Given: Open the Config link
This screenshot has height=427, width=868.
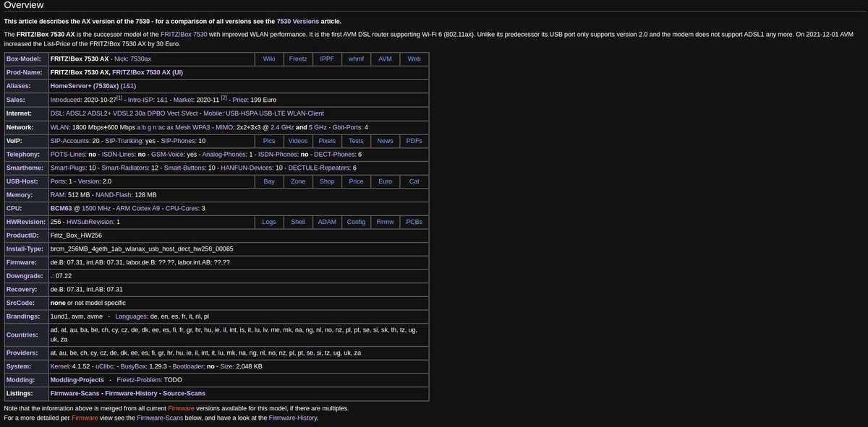Looking at the screenshot, I should (356, 222).
